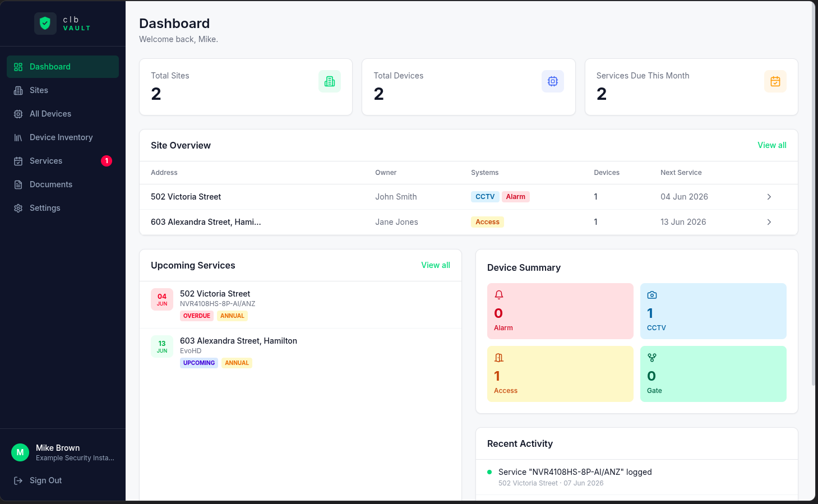Click the door icon in Access tile
The height and width of the screenshot is (504, 818).
coord(499,358)
